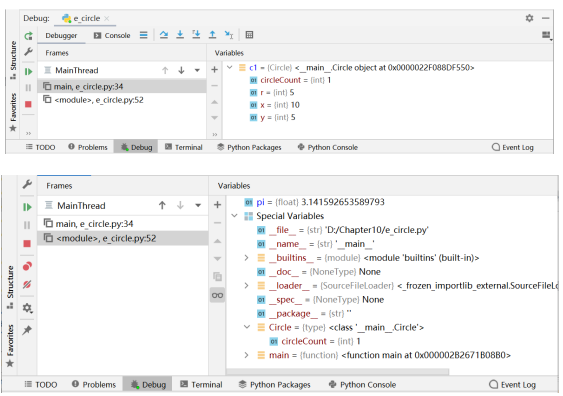Select the __file__ variable row

[343, 230]
